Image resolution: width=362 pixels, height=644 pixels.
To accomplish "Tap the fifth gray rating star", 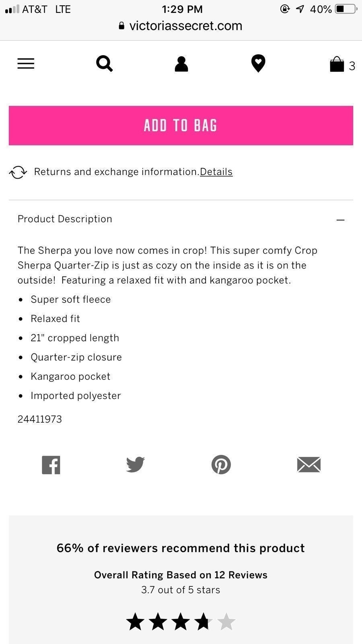I will pos(226,621).
